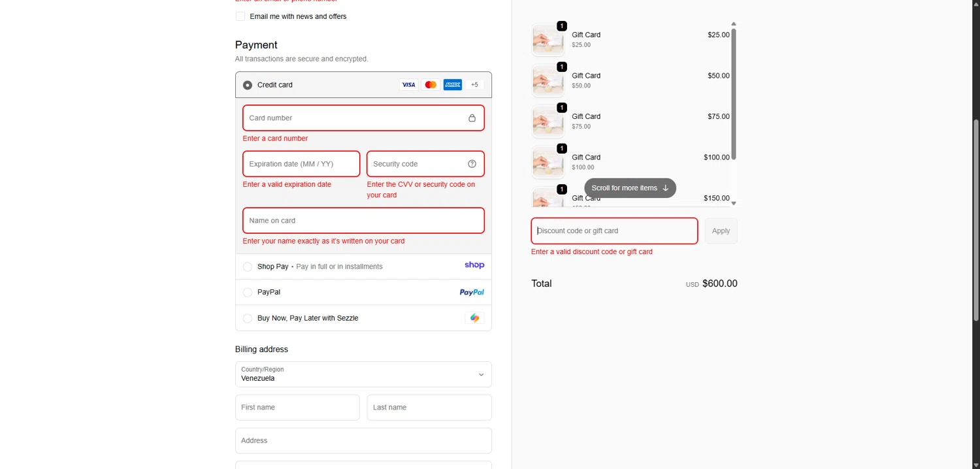This screenshot has height=469, width=980.
Task: Select the Shop Pay radio button
Action: point(248,267)
